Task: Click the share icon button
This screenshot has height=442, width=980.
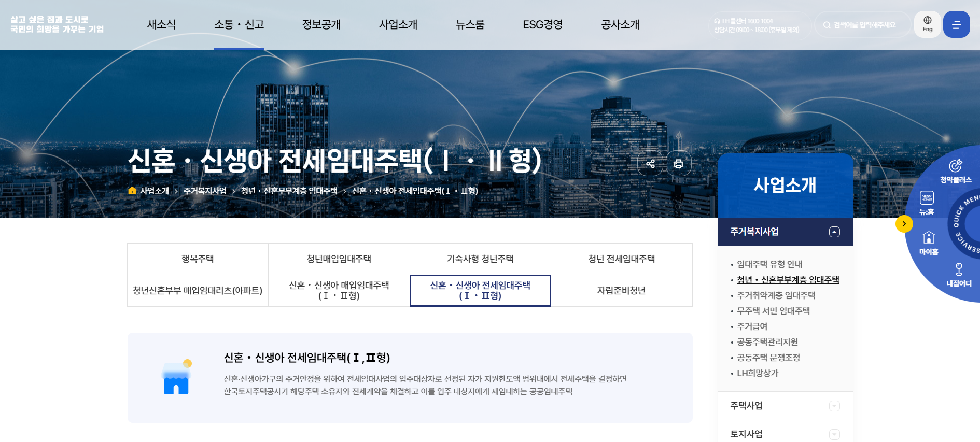Action: pyautogui.click(x=650, y=164)
